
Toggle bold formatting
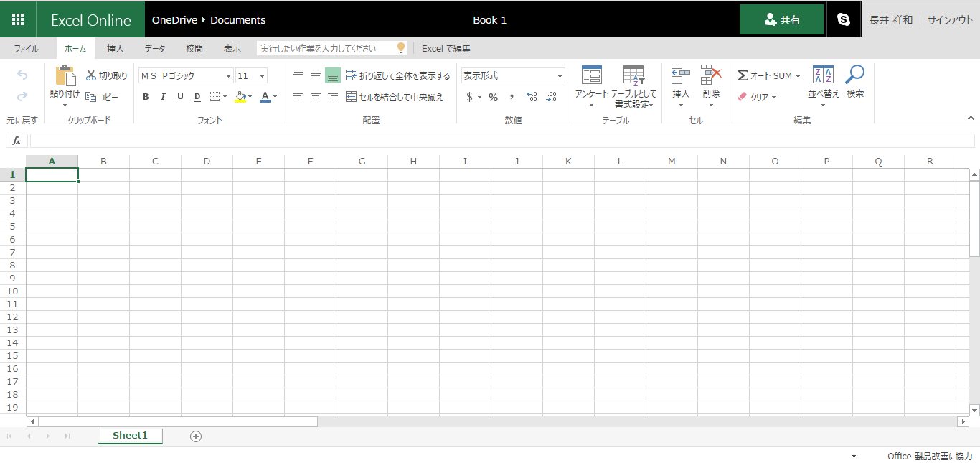(146, 97)
